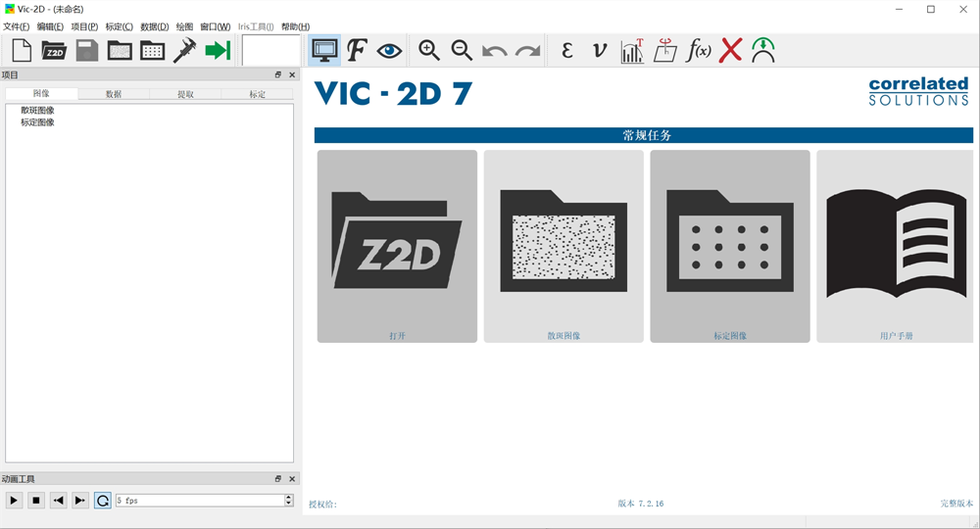Switch to the 数据 tab in project panel
Screen dimensions: 980x529
tap(114, 94)
